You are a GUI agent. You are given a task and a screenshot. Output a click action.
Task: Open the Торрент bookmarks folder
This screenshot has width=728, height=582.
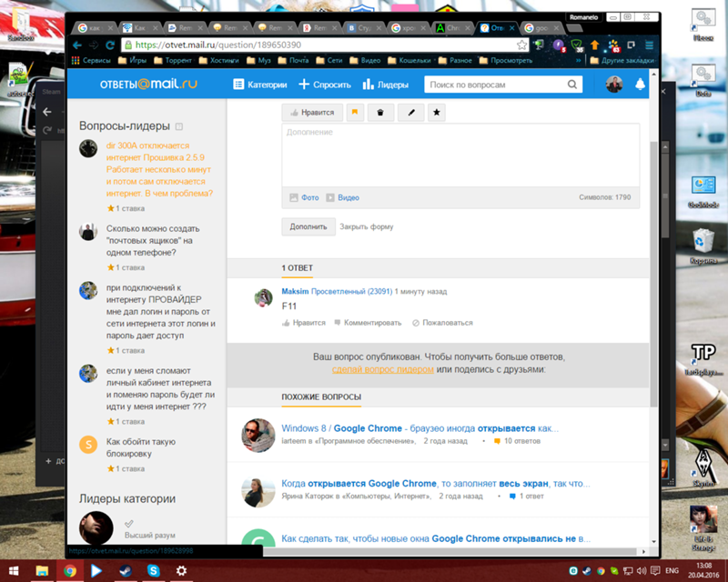pyautogui.click(x=173, y=60)
